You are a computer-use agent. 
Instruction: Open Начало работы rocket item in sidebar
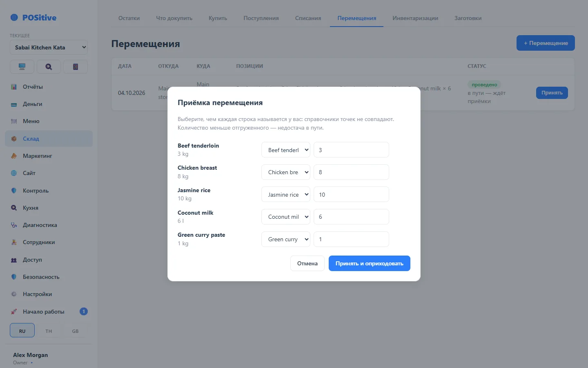click(x=49, y=312)
